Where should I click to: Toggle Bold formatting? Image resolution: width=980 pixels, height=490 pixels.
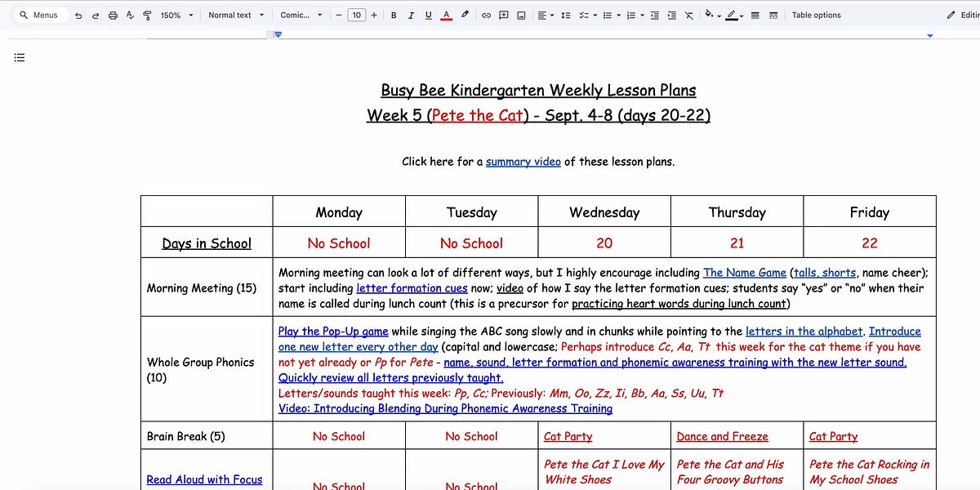point(394,14)
